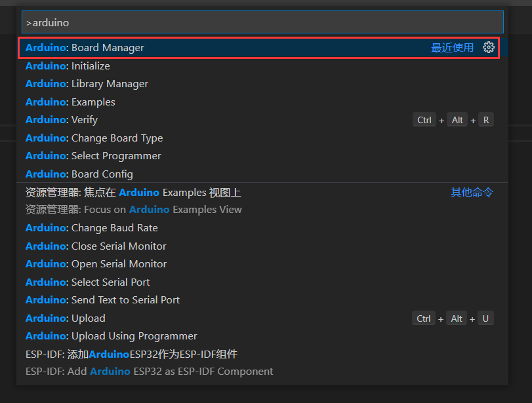Open Arduino: Library Manager
Screen dimensions: 532x403
(262, 84)
